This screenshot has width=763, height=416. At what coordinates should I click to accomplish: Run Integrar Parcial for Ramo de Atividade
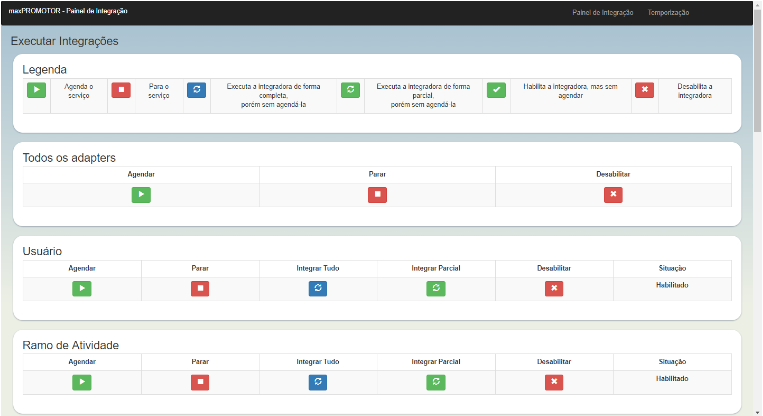(x=436, y=382)
